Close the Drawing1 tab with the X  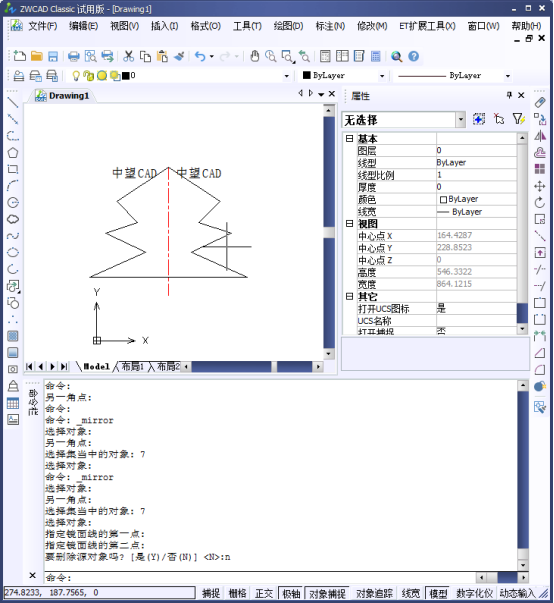point(332,93)
